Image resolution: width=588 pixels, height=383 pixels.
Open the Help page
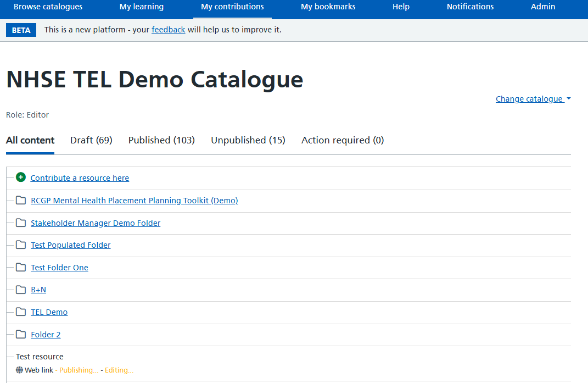tap(401, 7)
